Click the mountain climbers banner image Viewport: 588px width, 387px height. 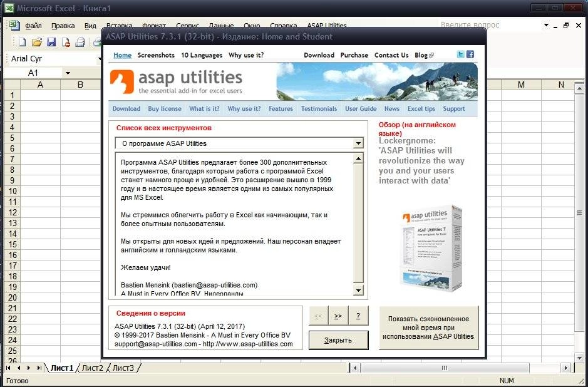point(377,81)
